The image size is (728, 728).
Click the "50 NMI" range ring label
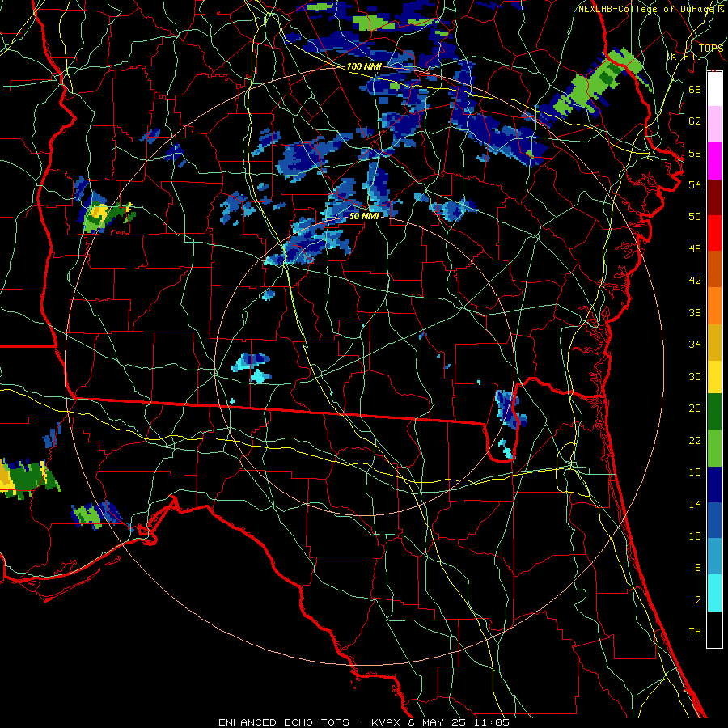tap(365, 216)
